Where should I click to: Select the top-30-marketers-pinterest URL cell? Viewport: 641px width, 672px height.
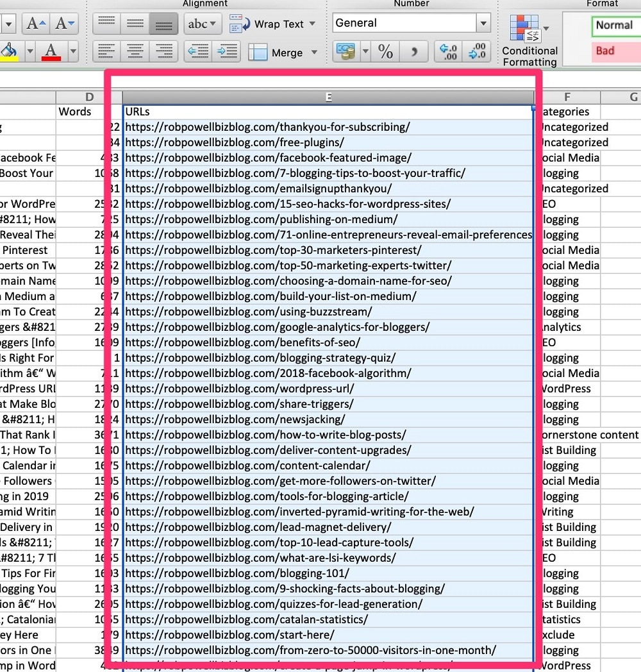pos(328,250)
